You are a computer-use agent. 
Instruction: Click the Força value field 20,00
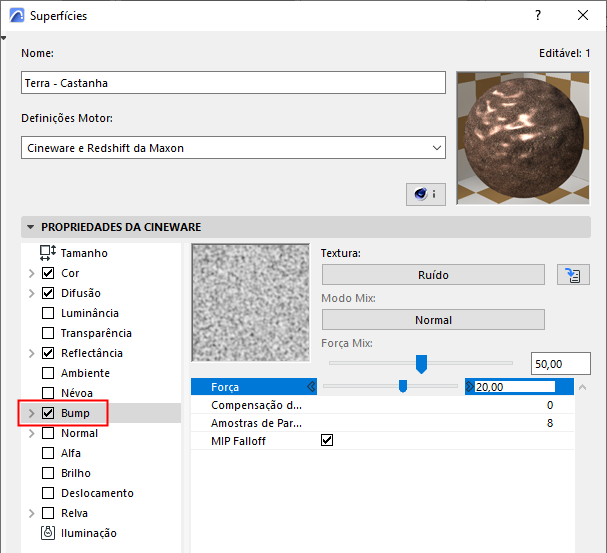(x=515, y=387)
